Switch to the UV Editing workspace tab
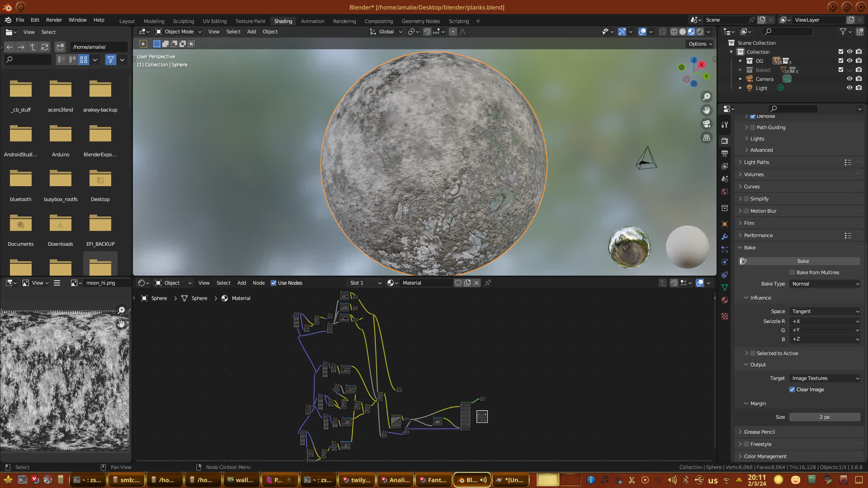This screenshot has height=488, width=868. (214, 21)
